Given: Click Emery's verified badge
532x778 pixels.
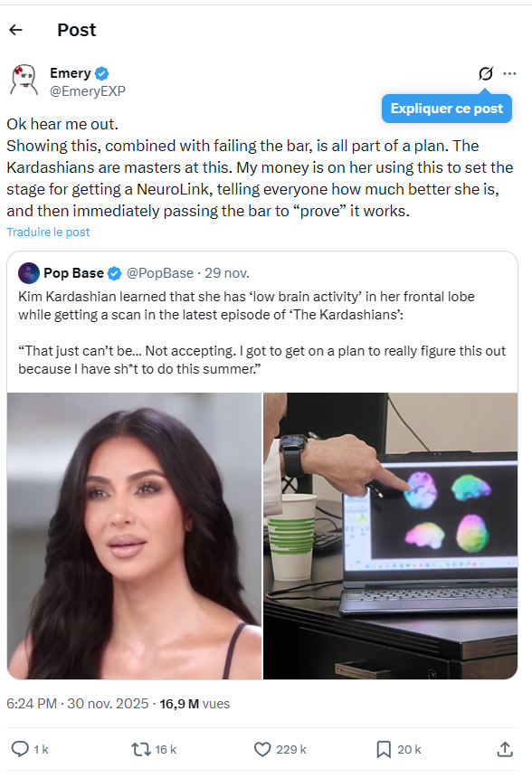Looking at the screenshot, I should [x=101, y=73].
